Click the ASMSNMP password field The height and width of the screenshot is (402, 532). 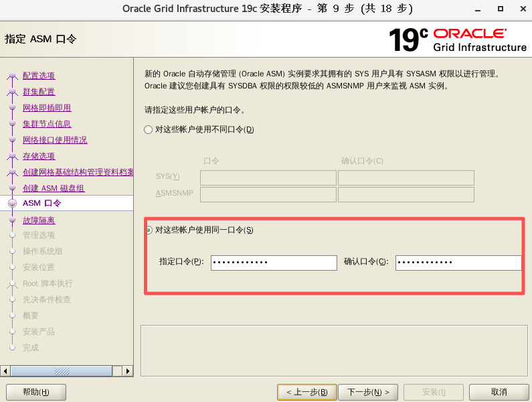pyautogui.click(x=268, y=194)
